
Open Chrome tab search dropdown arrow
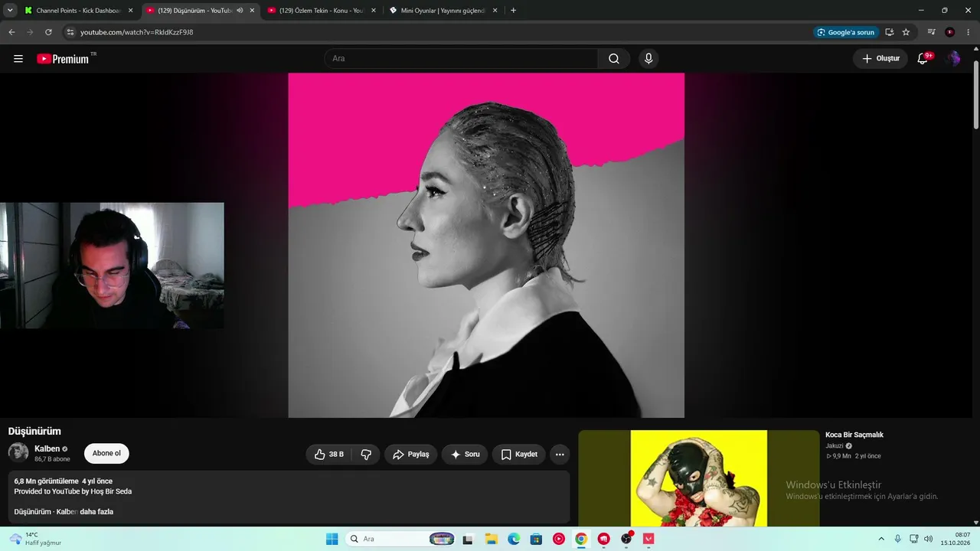10,11
